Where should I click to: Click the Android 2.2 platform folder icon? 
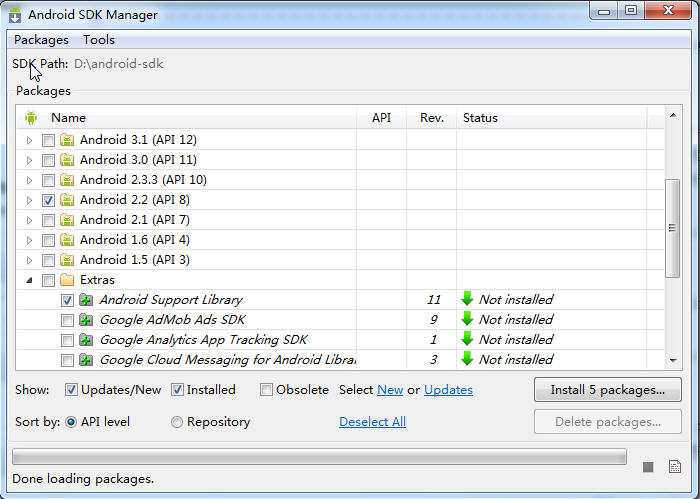tap(67, 200)
